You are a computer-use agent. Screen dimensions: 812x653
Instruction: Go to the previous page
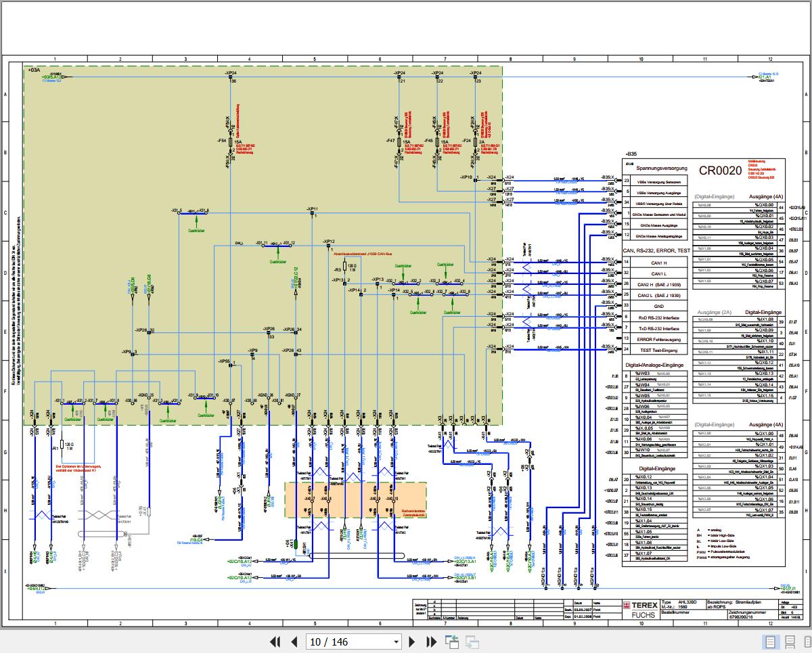pos(294,641)
